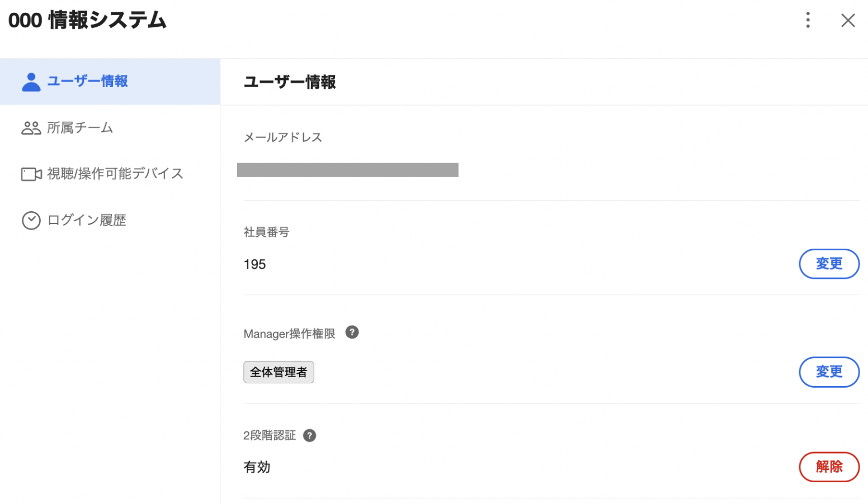This screenshot has width=868, height=504.
Task: Click the camera icon for 視聴/操作可能デバイス
Action: (x=31, y=174)
